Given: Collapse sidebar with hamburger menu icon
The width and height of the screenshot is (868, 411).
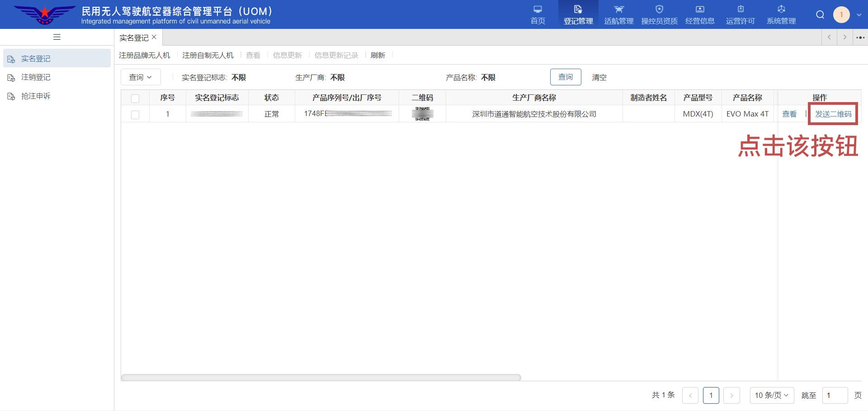Looking at the screenshot, I should point(57,37).
